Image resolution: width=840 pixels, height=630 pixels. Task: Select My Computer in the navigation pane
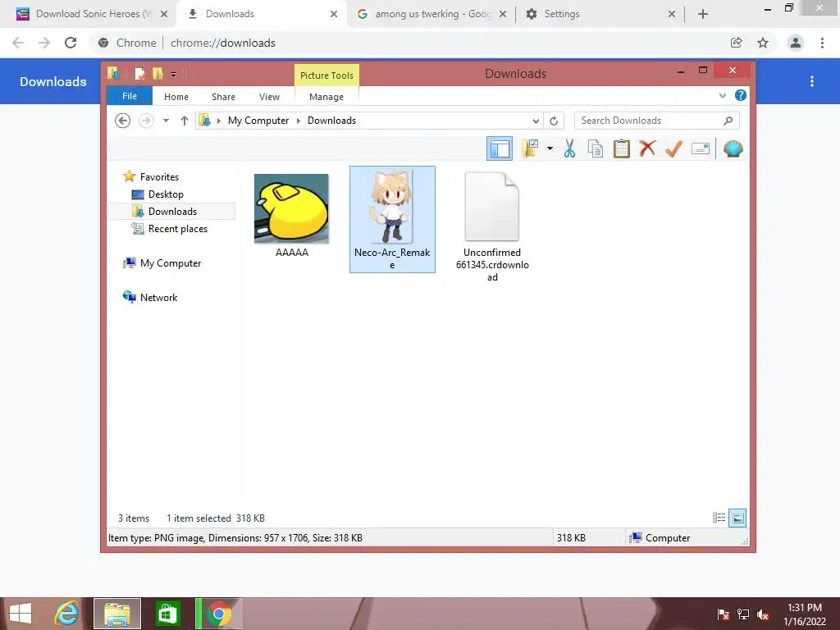point(171,263)
